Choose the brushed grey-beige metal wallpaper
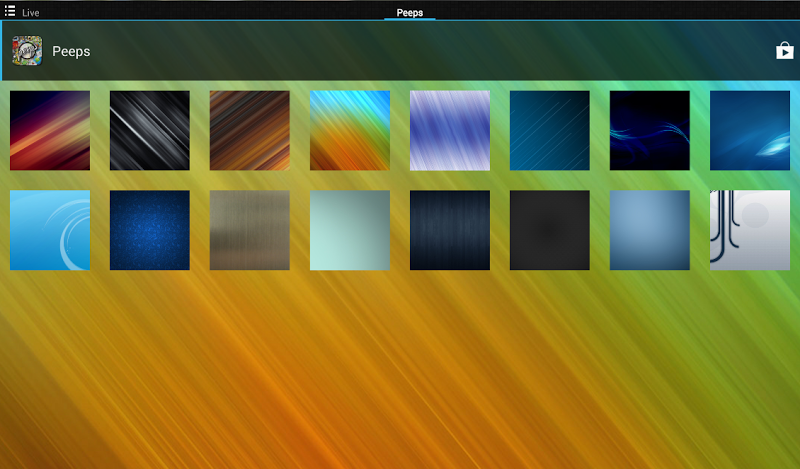The image size is (800, 469). 250,230
